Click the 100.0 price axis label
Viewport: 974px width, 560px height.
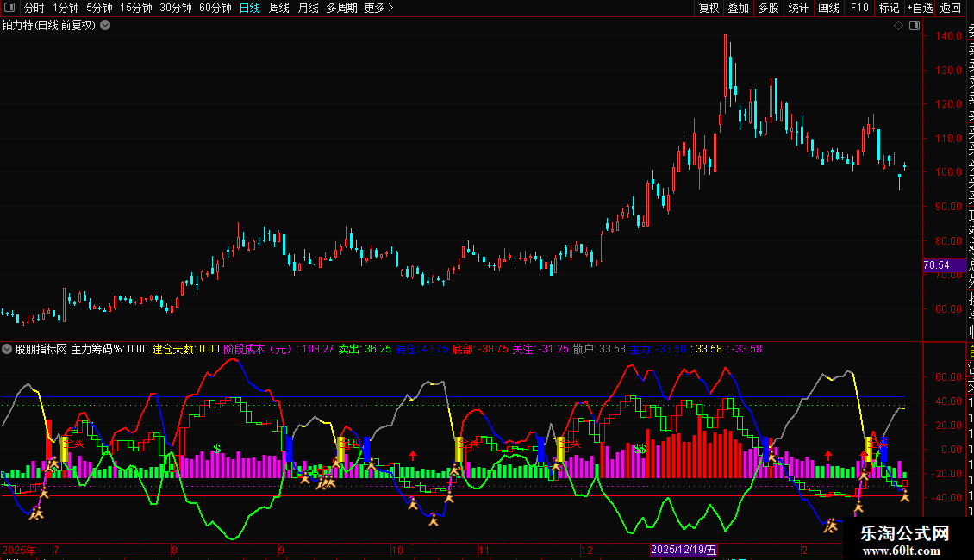[948, 172]
